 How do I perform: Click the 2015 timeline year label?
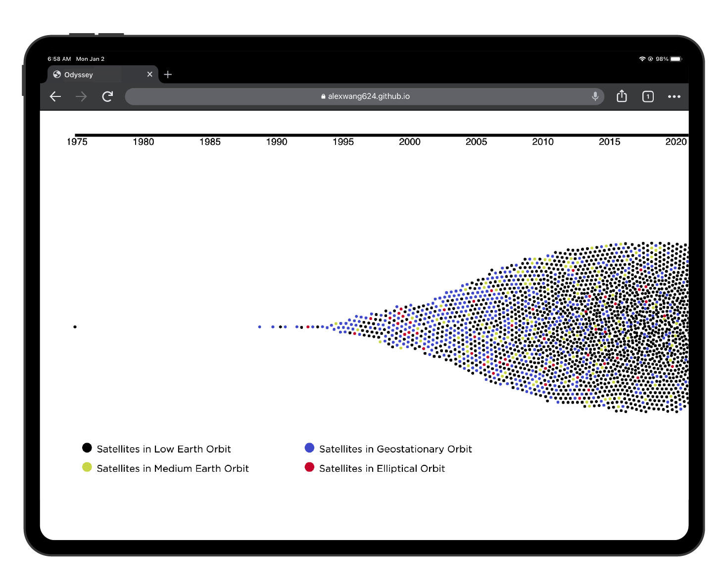[x=609, y=142]
